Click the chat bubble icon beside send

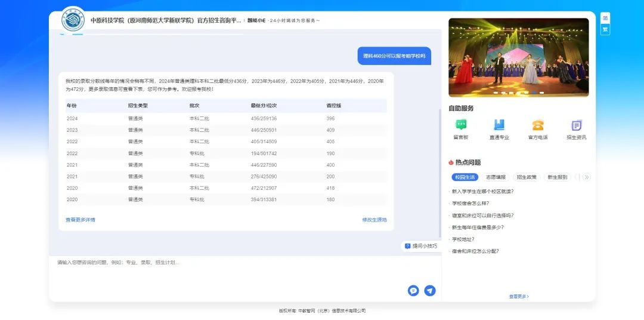tap(413, 290)
